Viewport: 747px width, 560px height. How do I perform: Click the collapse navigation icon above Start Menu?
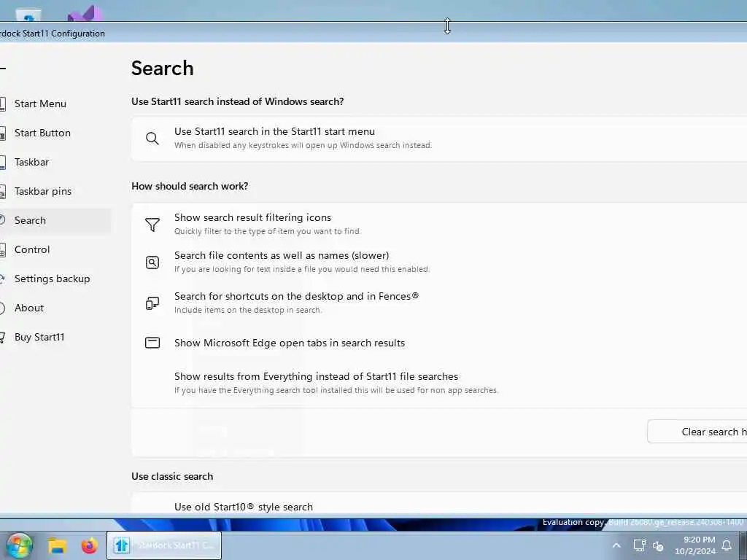[3, 69]
